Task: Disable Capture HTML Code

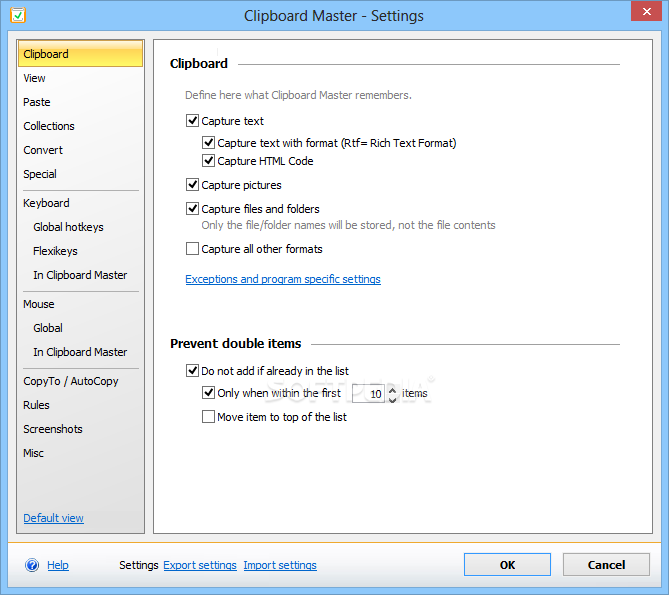Action: pos(208,161)
